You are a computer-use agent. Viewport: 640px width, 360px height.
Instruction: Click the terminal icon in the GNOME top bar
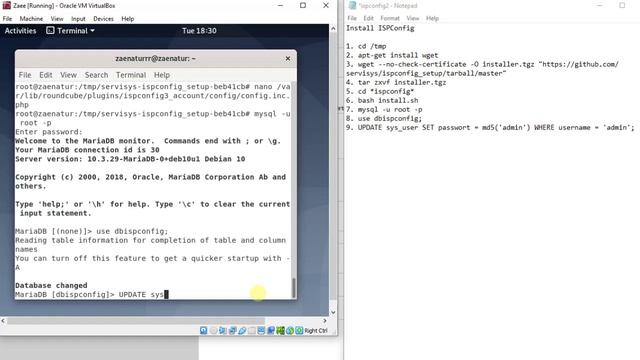click(x=50, y=31)
